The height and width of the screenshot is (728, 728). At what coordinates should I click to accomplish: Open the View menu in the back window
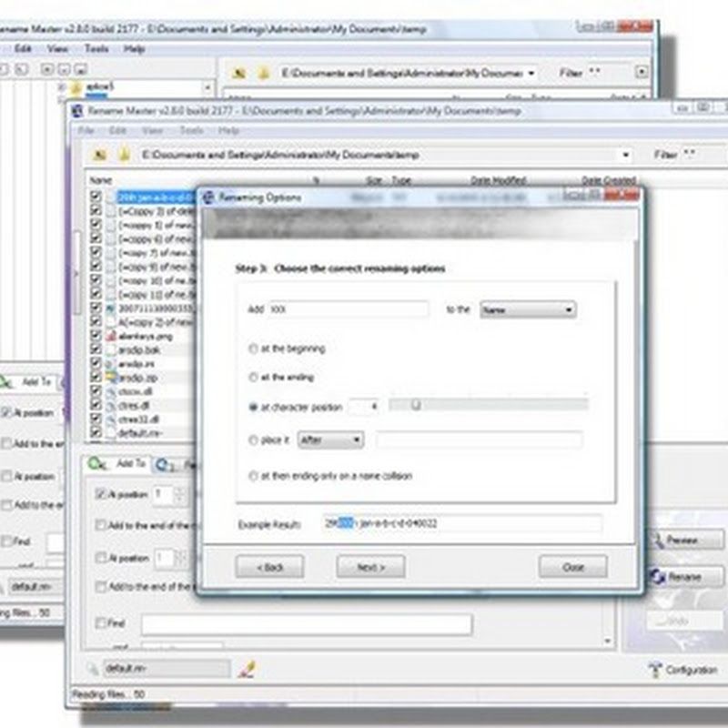point(57,49)
